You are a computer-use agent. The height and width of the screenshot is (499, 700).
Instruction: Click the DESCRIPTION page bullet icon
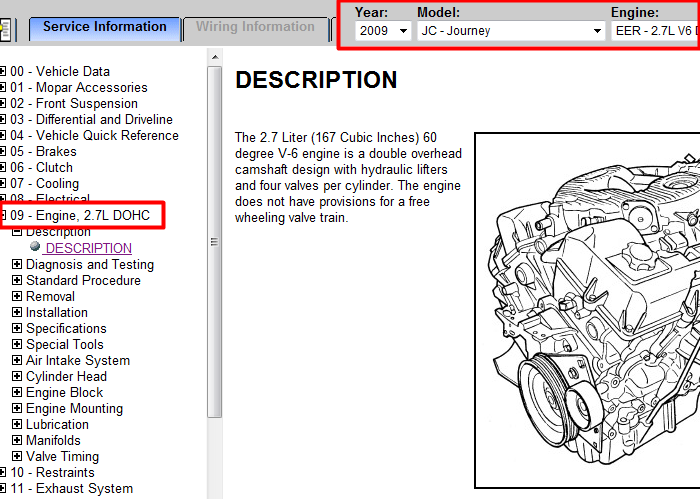tap(35, 246)
